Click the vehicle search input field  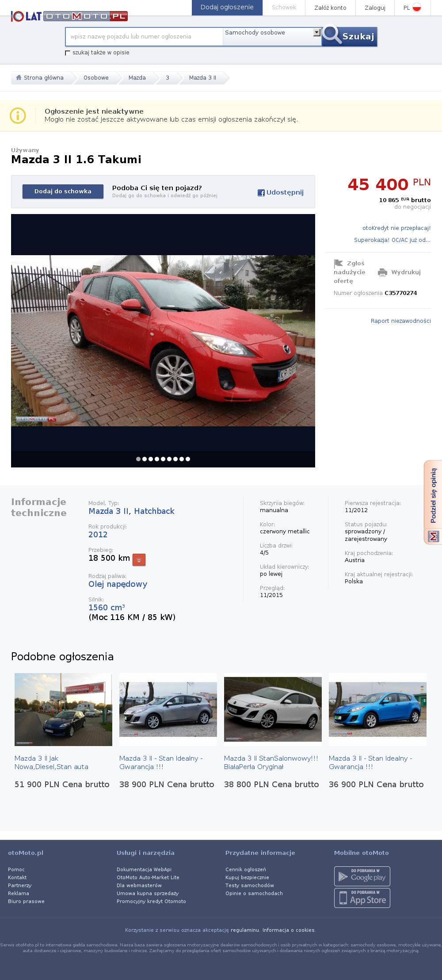point(144,37)
